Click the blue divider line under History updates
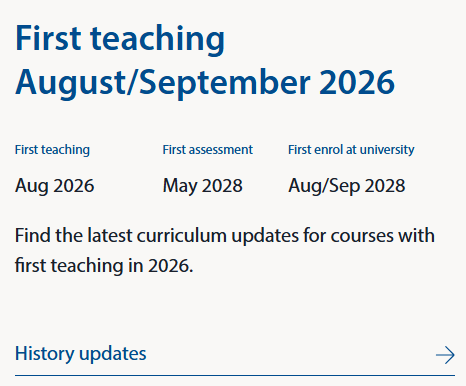Viewport: 466px width, 386px height. [x=235, y=375]
